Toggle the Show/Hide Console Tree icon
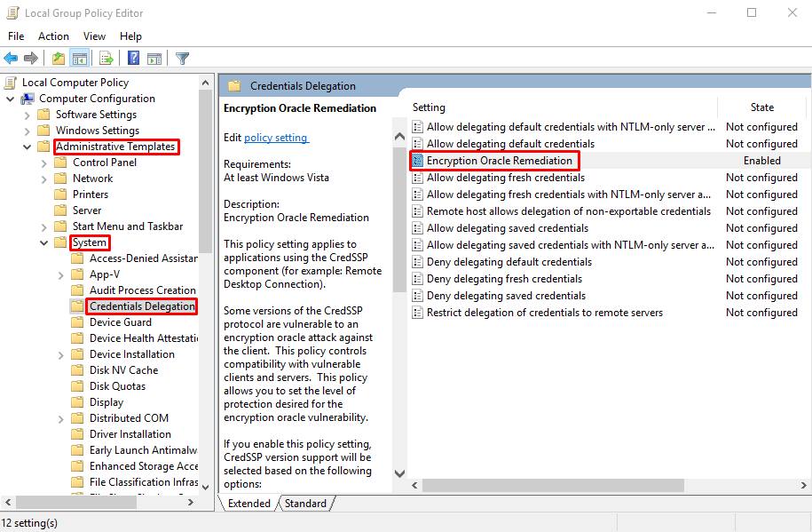 pyautogui.click(x=79, y=59)
